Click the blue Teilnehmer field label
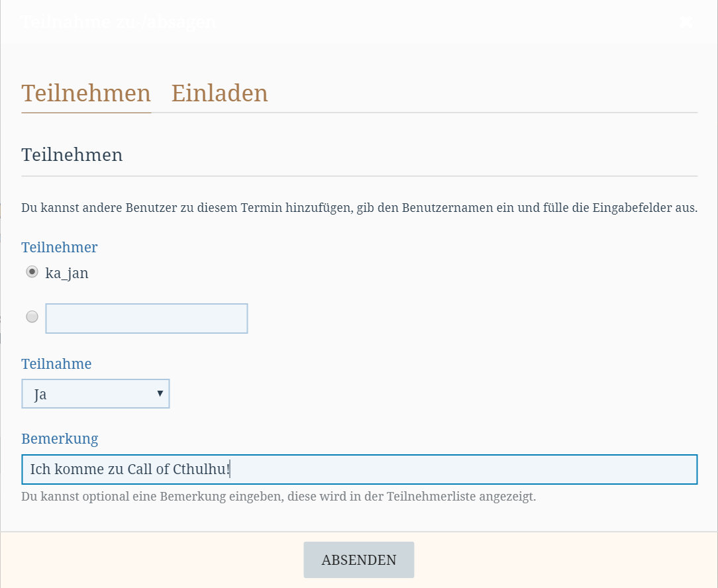Image resolution: width=718 pixels, height=588 pixels. tap(59, 248)
